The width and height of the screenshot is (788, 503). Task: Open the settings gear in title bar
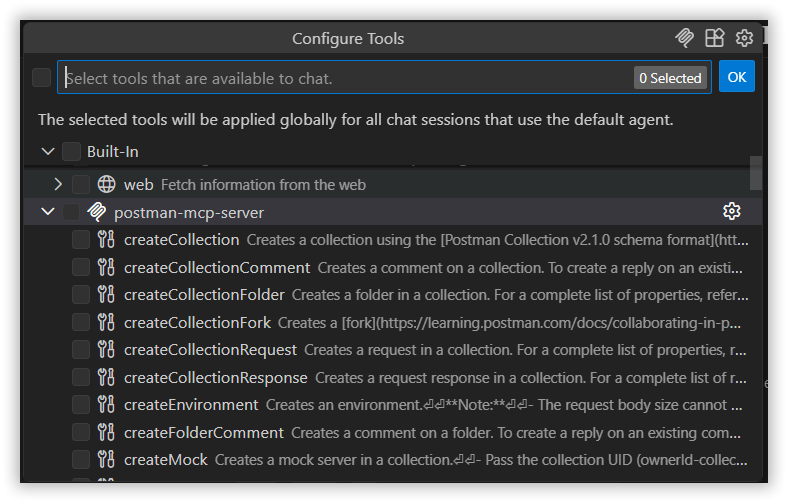[744, 38]
